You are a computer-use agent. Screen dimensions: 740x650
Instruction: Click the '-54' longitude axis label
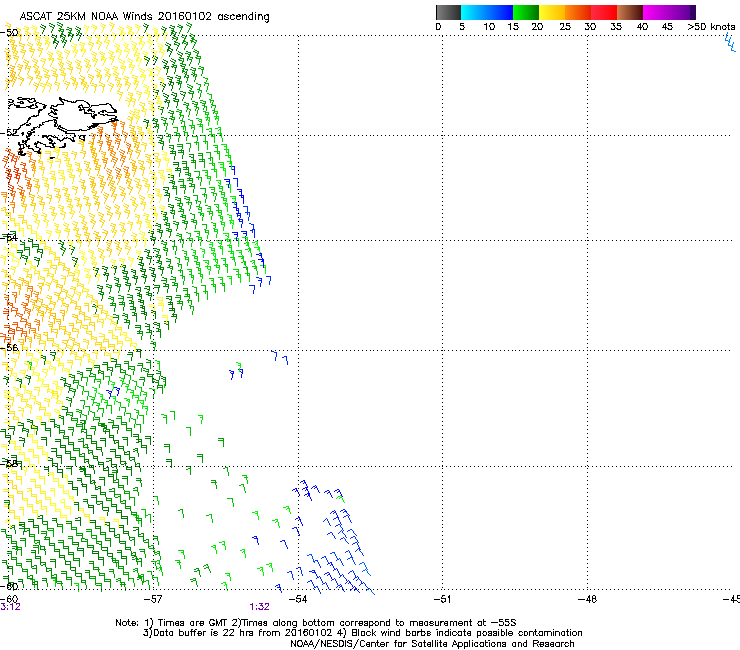tap(297, 599)
